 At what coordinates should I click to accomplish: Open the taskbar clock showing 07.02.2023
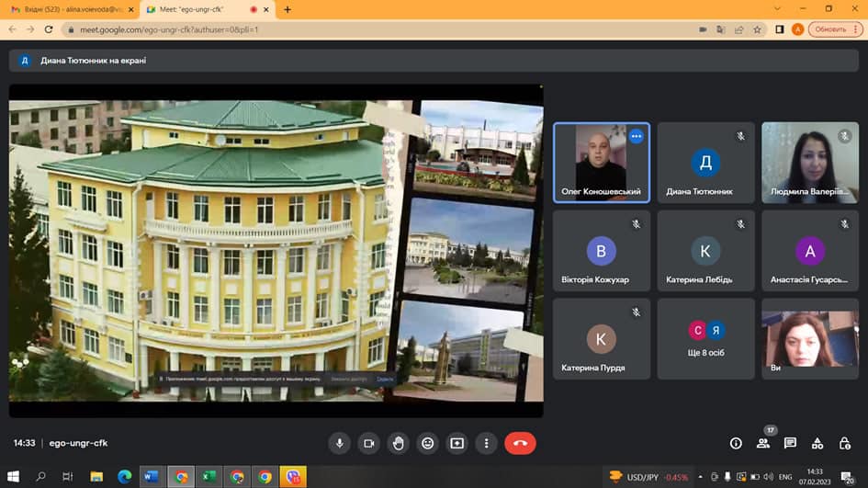click(815, 477)
